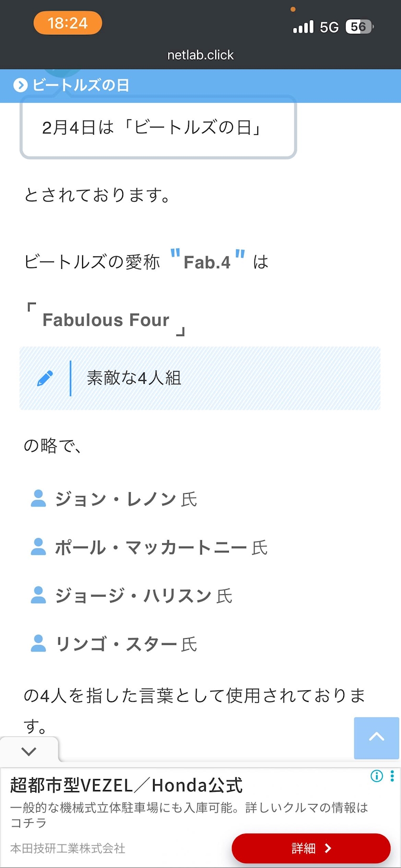Tap the ビートルズの日 header title
401x868 pixels.
click(x=81, y=85)
